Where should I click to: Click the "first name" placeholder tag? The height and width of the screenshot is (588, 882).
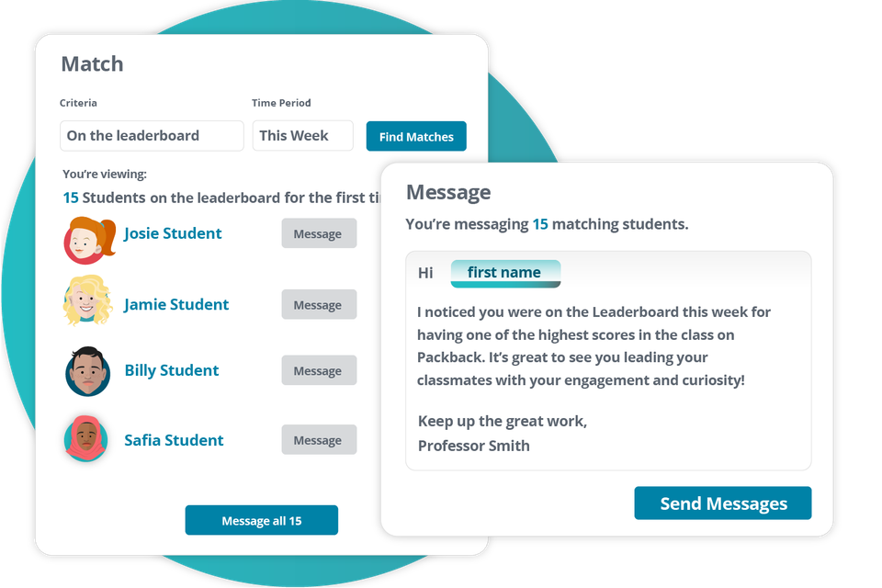pos(504,273)
